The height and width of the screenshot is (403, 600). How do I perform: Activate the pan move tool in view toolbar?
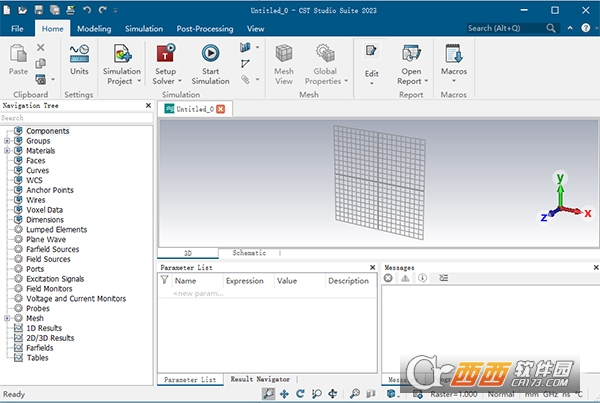coord(284,393)
